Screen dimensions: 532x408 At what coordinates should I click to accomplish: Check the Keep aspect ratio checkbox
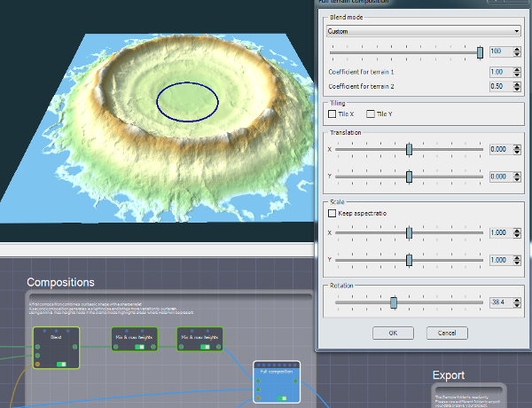click(332, 213)
